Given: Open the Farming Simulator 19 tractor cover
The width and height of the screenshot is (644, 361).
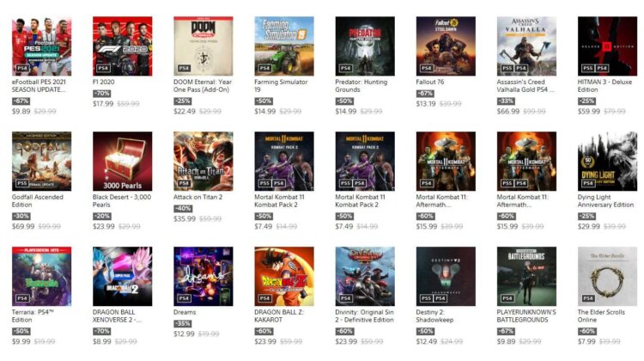Looking at the screenshot, I should coord(284,46).
